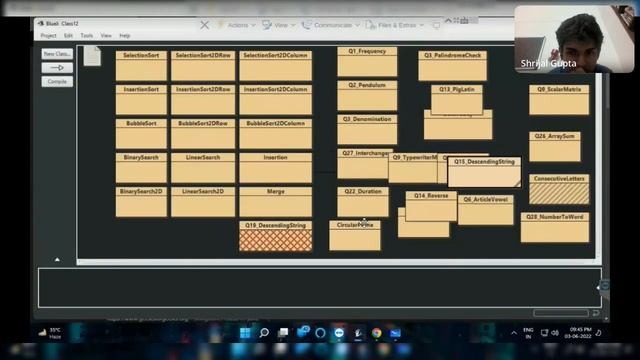Image resolution: width=640 pixels, height=360 pixels.
Task: Select the BubbleSort2DColumn class box
Action: point(276,133)
